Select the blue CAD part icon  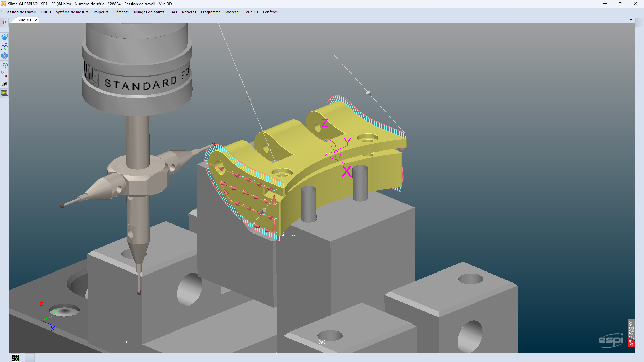4,56
